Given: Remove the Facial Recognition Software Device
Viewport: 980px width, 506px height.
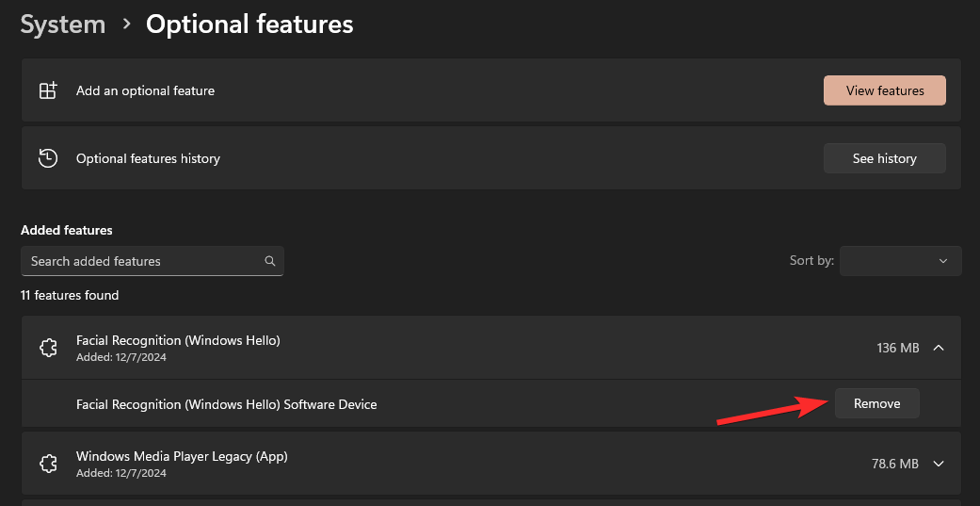Looking at the screenshot, I should (x=876, y=403).
